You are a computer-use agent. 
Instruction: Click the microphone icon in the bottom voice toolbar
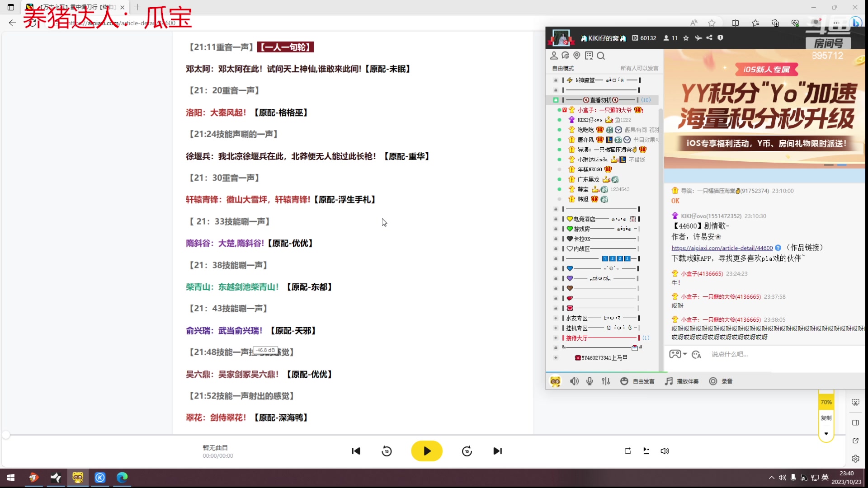590,381
